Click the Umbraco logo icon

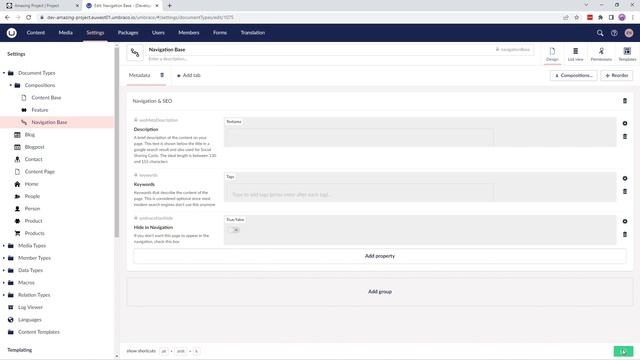pos(11,33)
